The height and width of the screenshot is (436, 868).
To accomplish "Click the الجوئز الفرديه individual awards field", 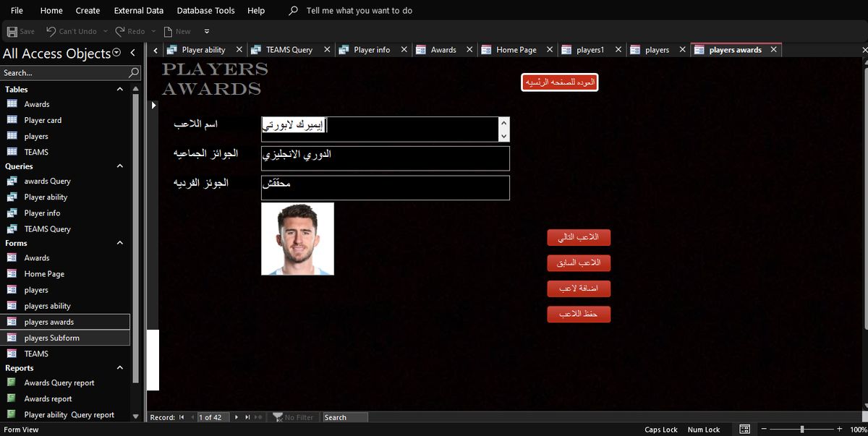I will (x=386, y=188).
